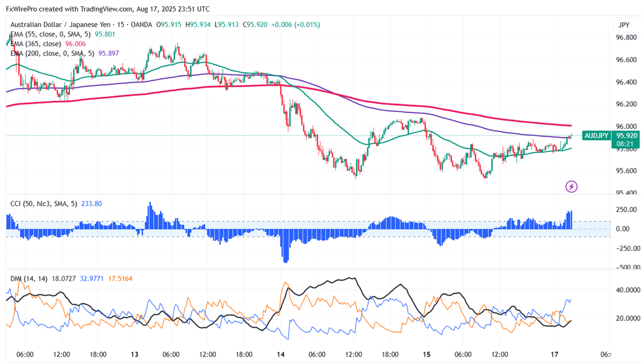The width and height of the screenshot is (643, 364).
Task: Click the high price H95.934
Action: click(x=198, y=25)
